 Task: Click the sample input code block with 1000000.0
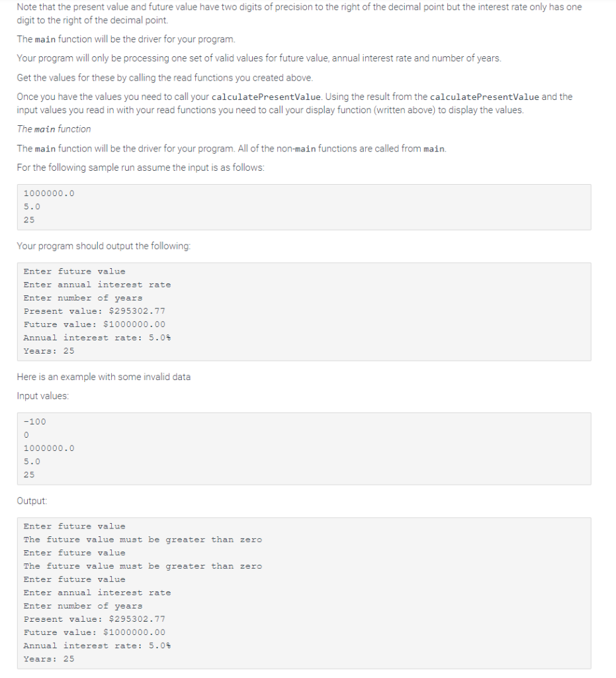pos(304,207)
